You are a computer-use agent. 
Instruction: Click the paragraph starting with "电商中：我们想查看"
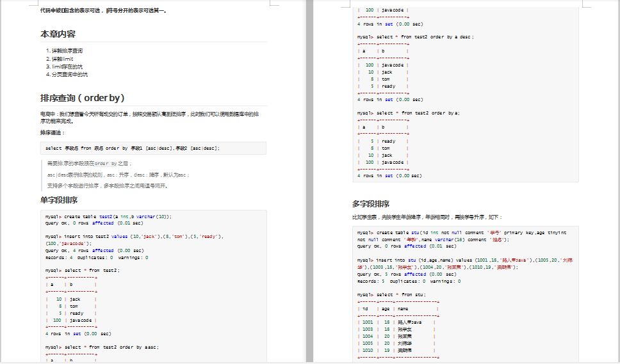click(149, 118)
